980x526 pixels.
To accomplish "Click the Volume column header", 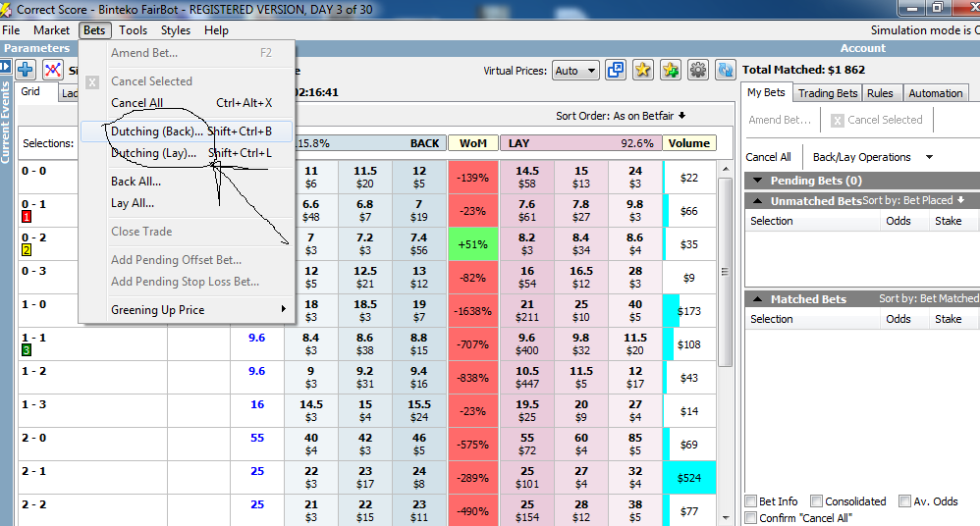I will tap(688, 143).
